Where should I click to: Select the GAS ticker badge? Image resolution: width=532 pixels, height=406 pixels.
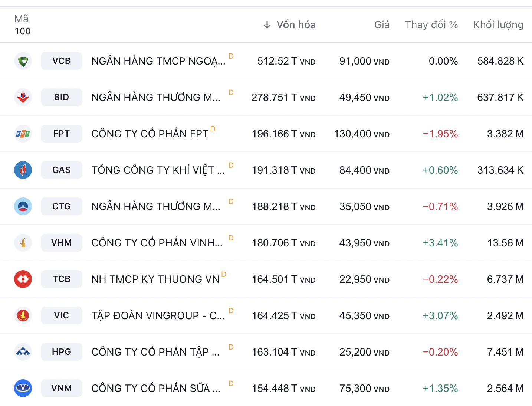tap(62, 170)
